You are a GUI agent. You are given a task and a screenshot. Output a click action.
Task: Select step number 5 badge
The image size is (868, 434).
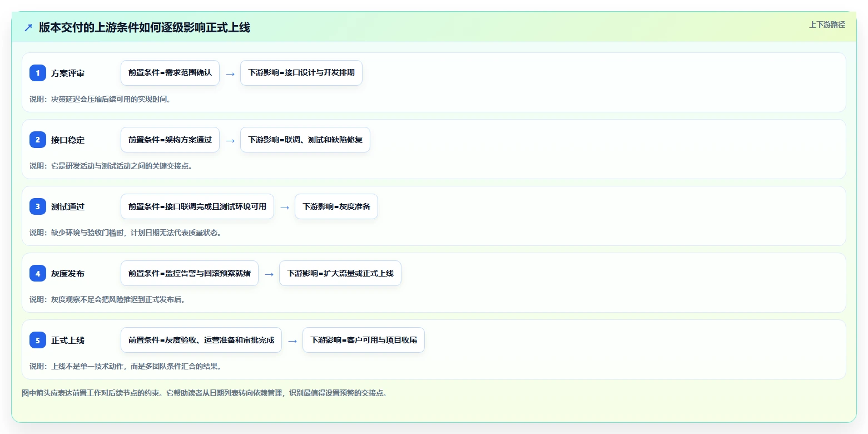coord(38,340)
